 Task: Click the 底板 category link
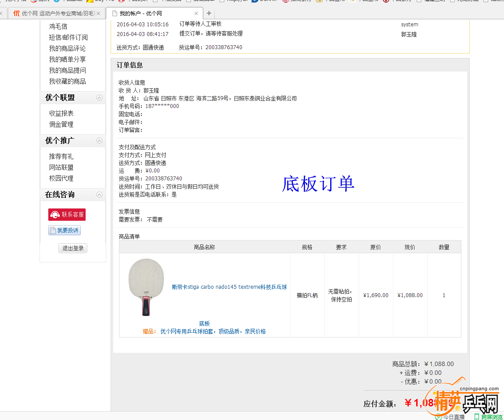205,323
